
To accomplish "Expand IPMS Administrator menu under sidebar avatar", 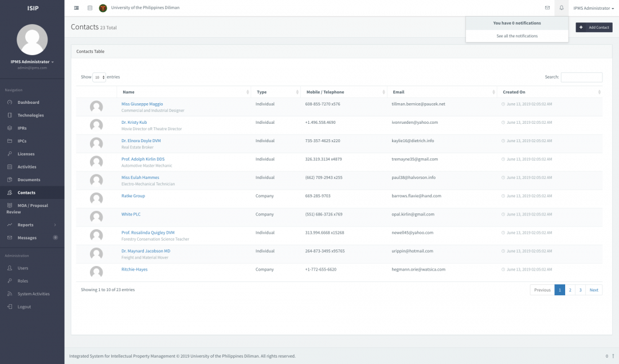I will pyautogui.click(x=32, y=62).
